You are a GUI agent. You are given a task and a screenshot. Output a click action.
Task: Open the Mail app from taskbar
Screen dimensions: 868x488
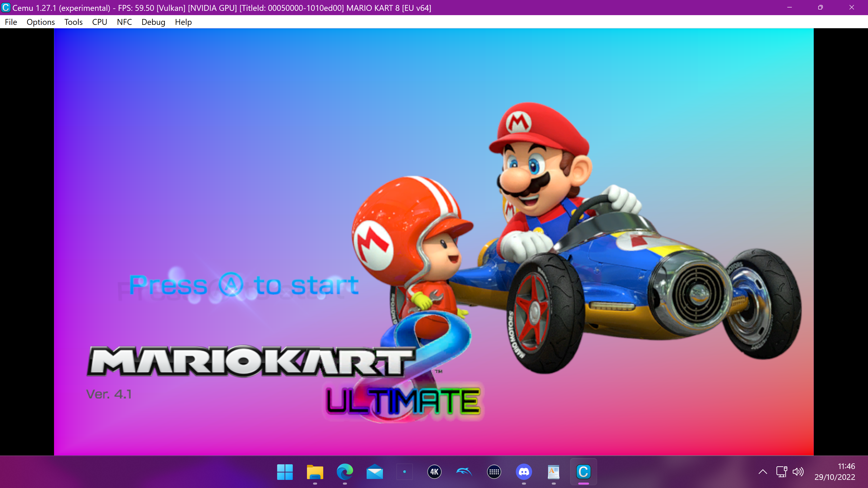pyautogui.click(x=375, y=472)
